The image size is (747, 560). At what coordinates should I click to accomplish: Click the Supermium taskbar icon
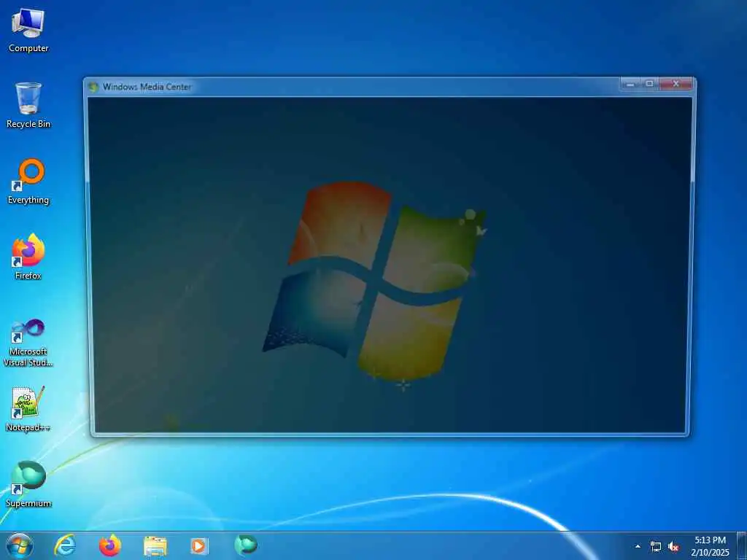[x=246, y=545]
